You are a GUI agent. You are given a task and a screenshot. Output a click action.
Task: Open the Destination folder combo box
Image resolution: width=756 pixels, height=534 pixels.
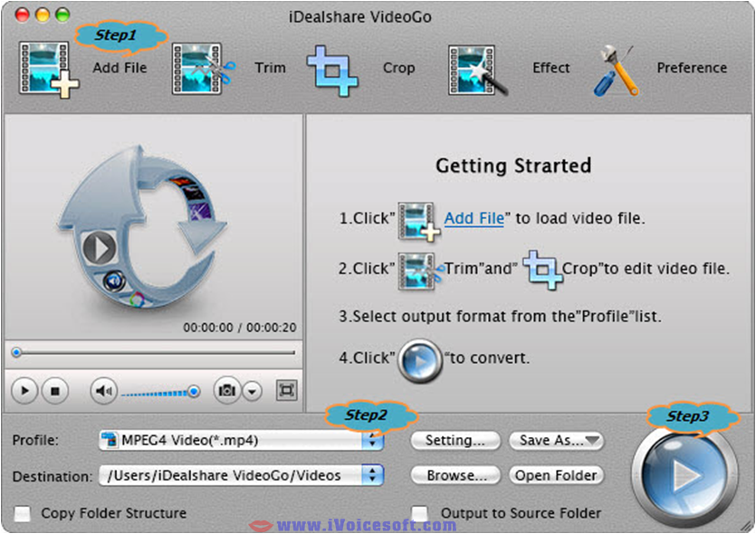pyautogui.click(x=241, y=475)
